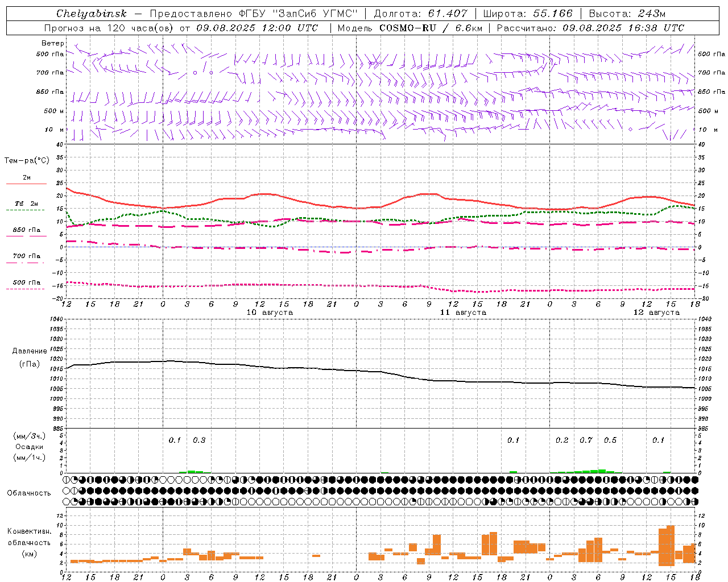
Task: Click the "Chelyabinsk" station title
Action: 92,14
